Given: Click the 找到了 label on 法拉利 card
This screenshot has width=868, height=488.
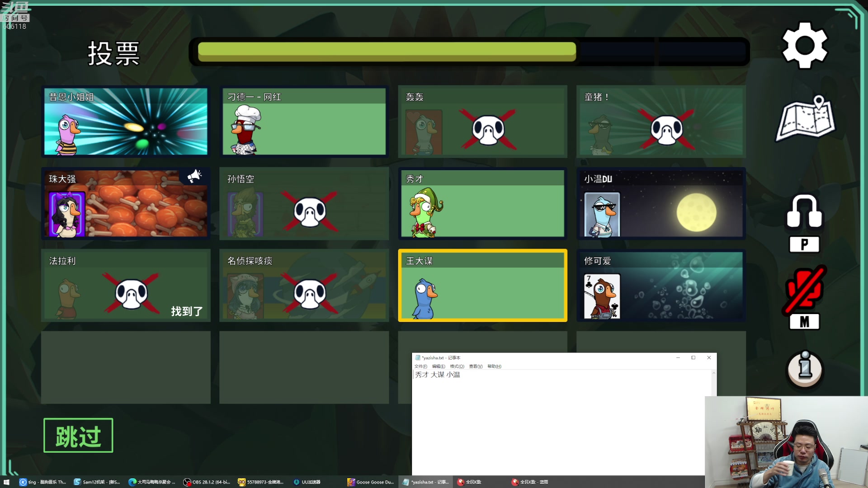Looking at the screenshot, I should 187,311.
